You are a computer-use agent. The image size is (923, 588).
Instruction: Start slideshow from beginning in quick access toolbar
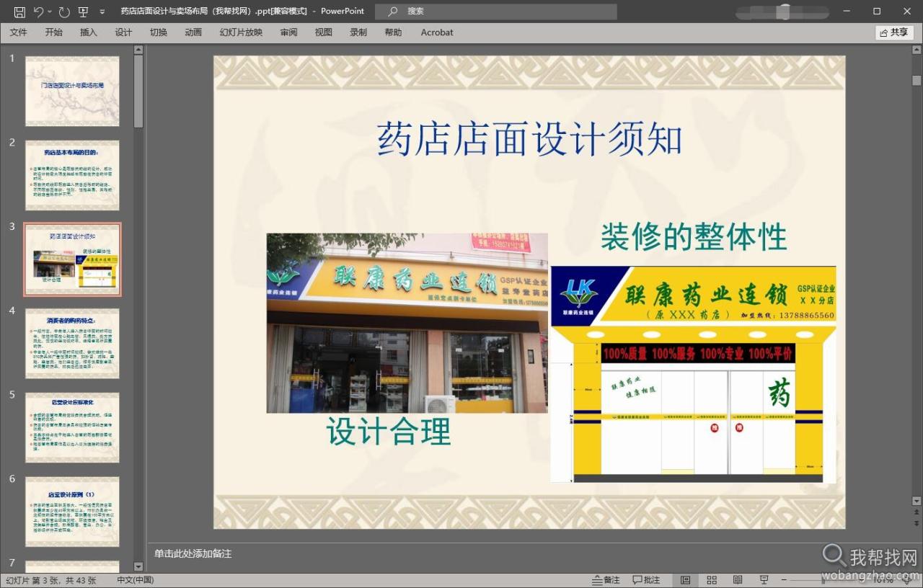[83, 12]
